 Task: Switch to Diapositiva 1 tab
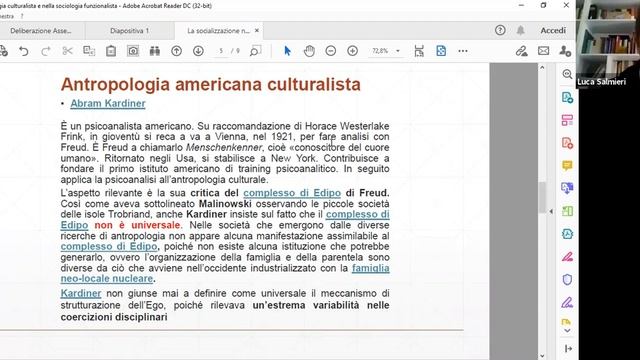pos(130,31)
